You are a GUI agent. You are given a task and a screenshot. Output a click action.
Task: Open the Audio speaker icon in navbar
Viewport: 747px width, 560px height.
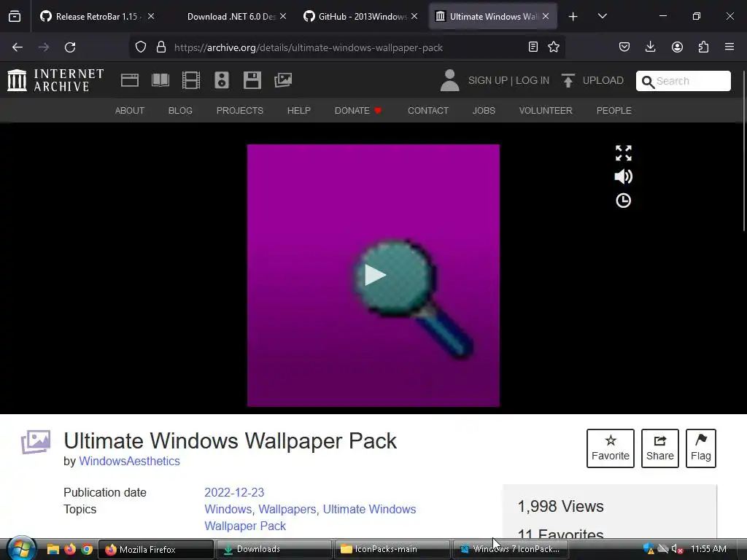(222, 80)
